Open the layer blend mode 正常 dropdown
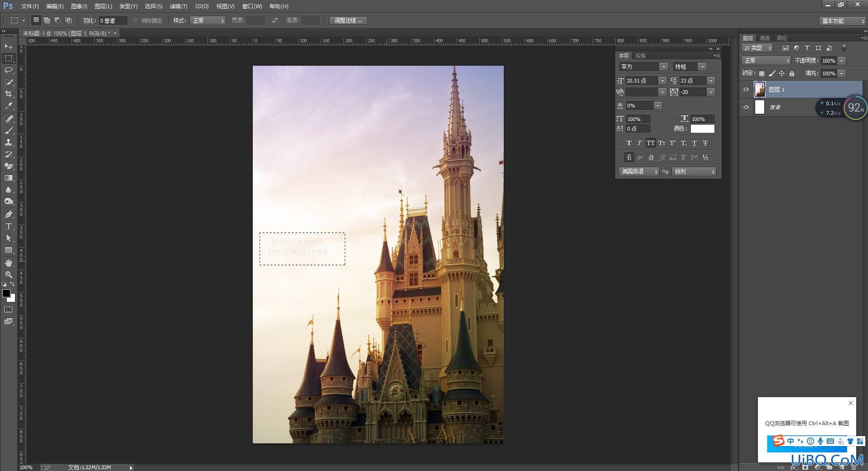Viewport: 868px width, 471px height. (767, 60)
